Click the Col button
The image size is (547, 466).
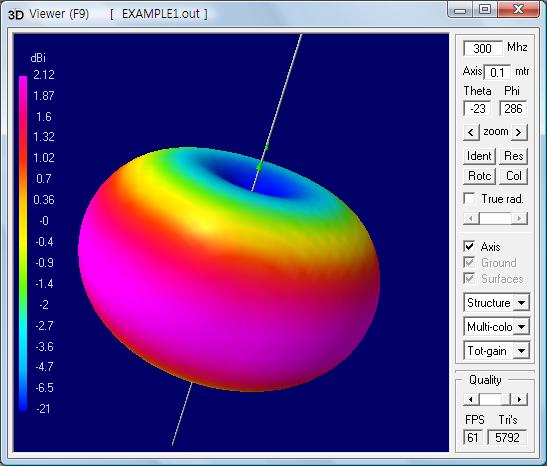(x=514, y=176)
